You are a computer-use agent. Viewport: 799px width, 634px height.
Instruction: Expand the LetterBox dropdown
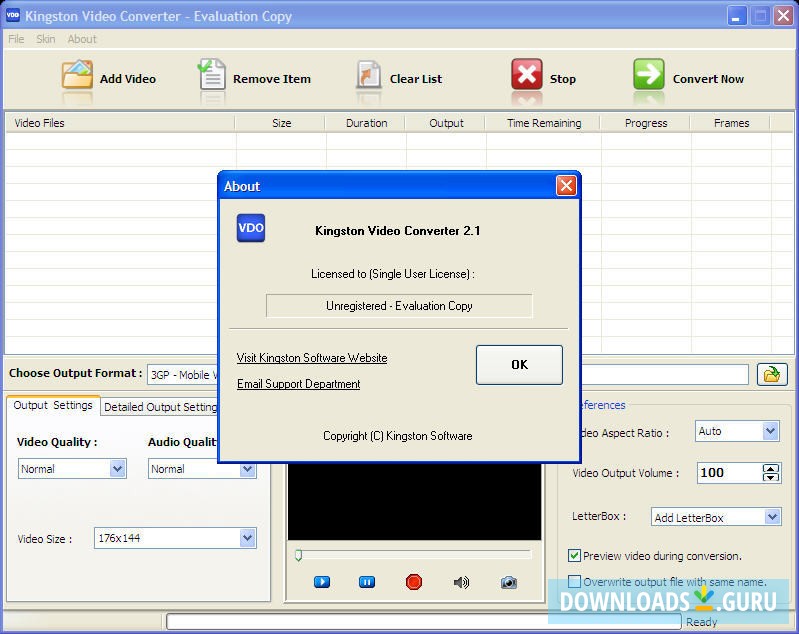click(773, 517)
